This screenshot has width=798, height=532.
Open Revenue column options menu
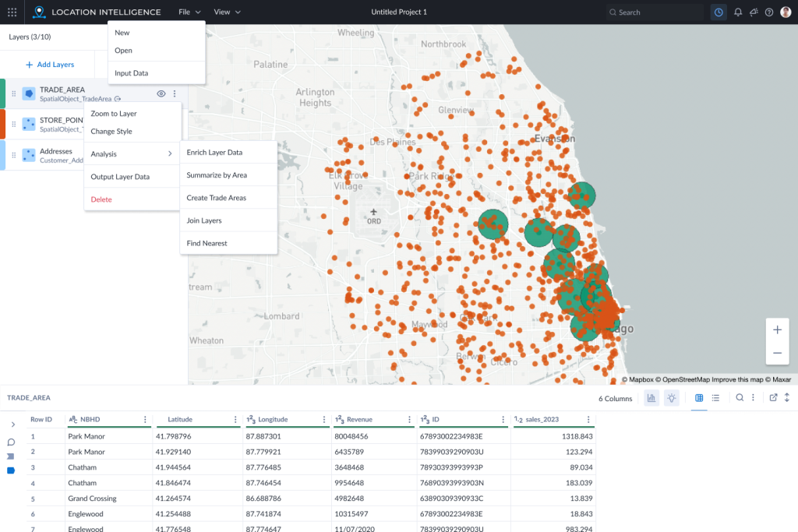(409, 420)
